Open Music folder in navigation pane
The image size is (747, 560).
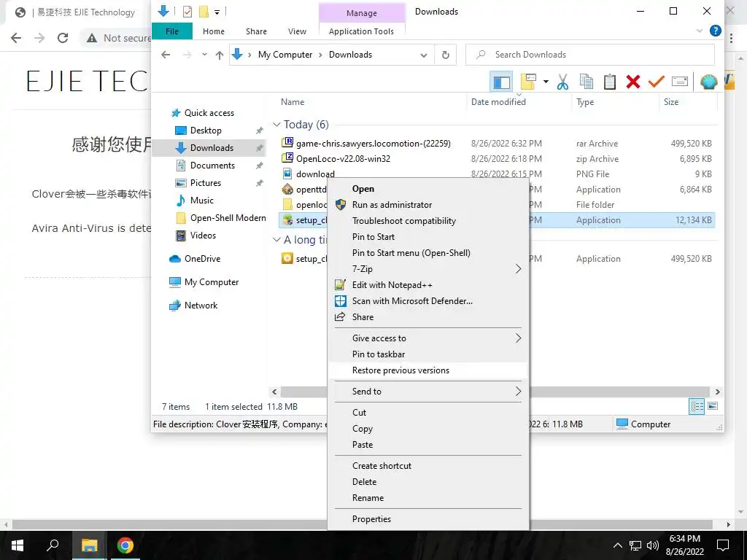(201, 201)
